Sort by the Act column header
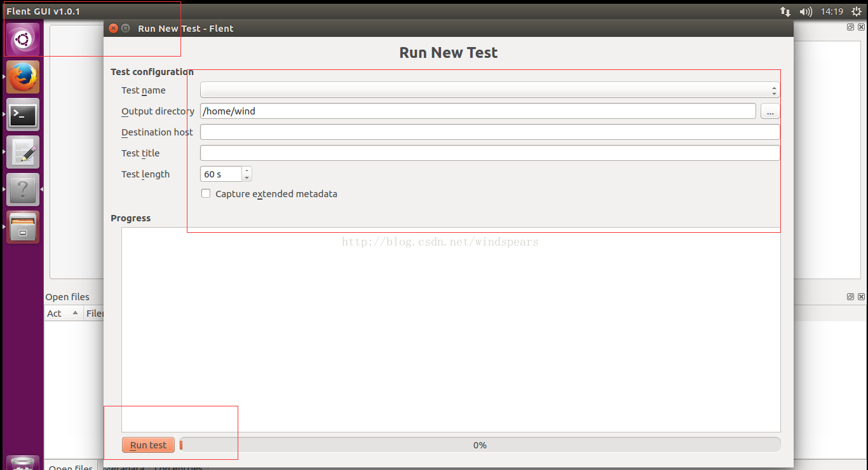The image size is (868, 470). click(64, 313)
